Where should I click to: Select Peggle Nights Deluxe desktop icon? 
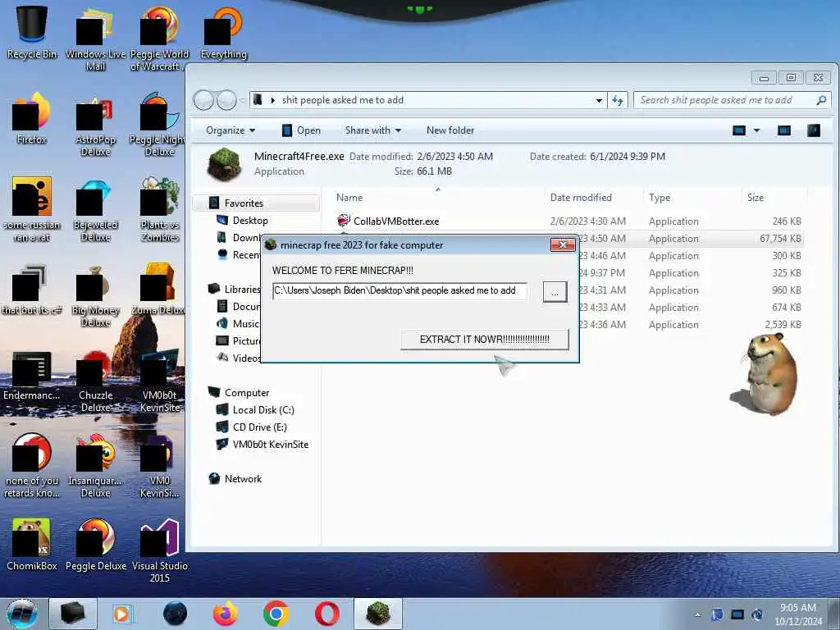(x=160, y=125)
